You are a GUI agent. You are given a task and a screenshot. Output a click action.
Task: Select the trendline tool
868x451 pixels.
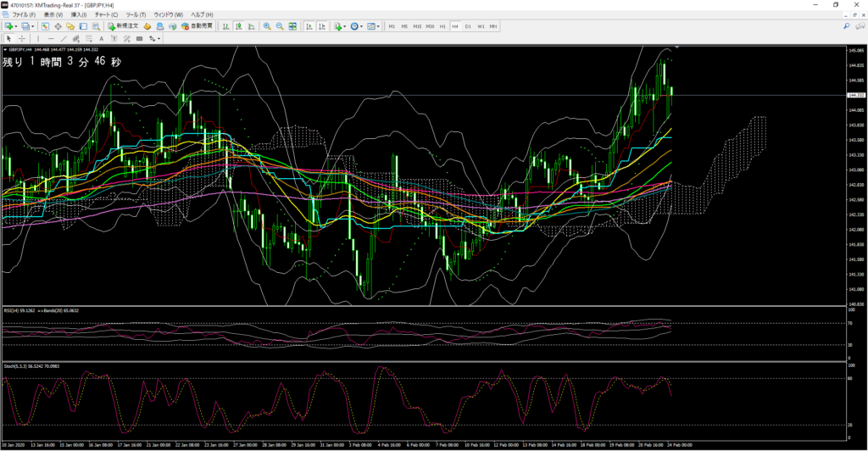[64, 38]
